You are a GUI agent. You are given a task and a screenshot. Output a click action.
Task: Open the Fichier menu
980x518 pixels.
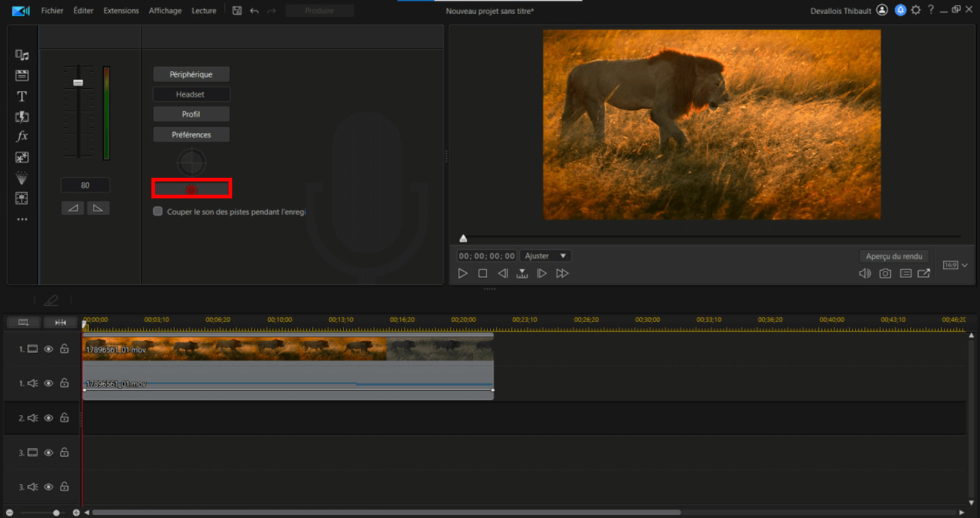[52, 11]
